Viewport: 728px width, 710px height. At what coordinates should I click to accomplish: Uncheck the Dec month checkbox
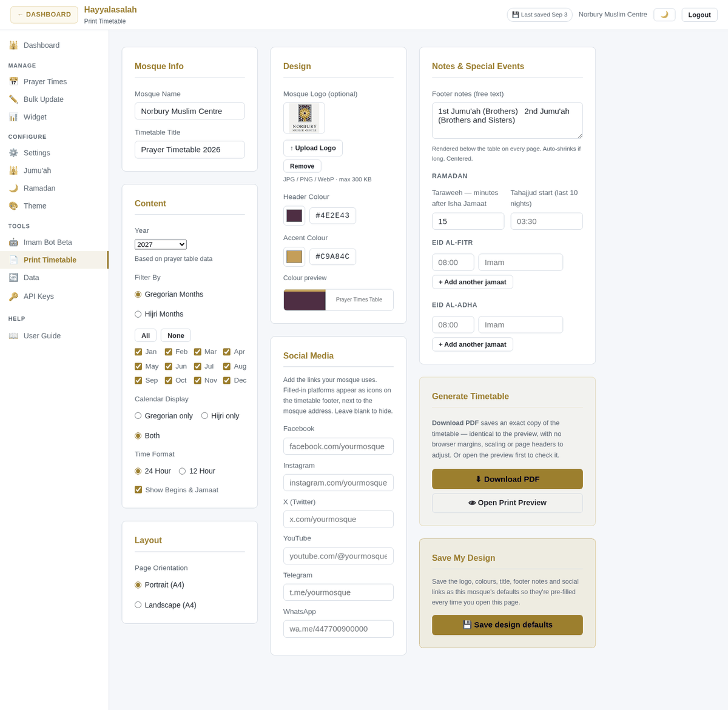pyautogui.click(x=227, y=380)
